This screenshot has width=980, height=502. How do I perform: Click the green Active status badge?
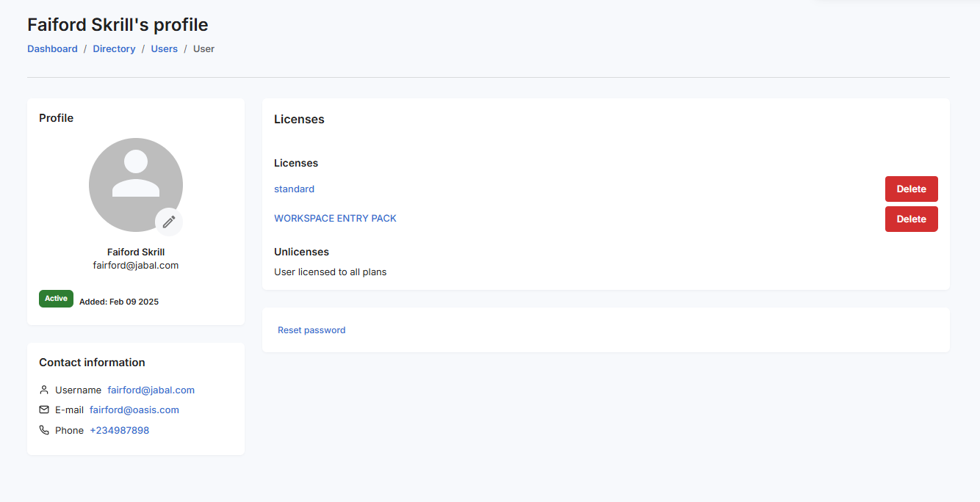(x=56, y=299)
